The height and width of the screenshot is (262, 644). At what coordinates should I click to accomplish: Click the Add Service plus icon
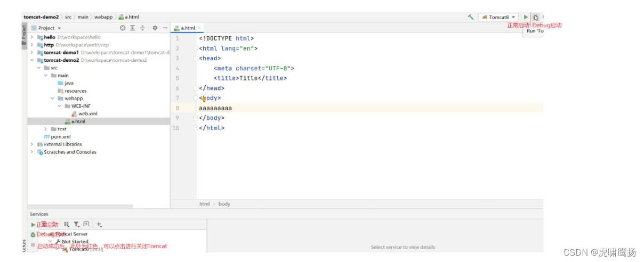point(99,225)
